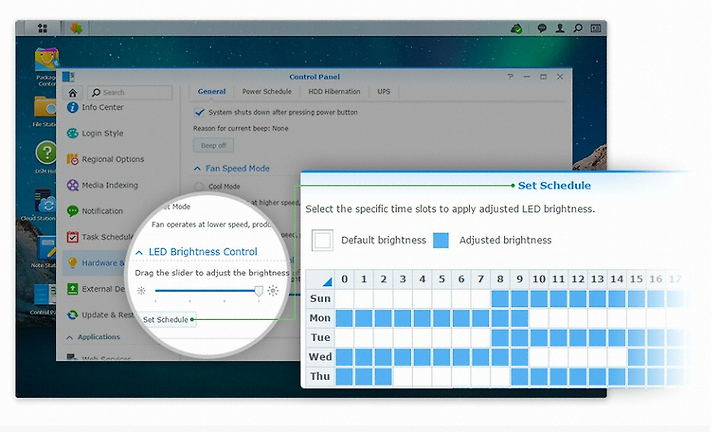Select Wed row header in schedule
This screenshot has height=432, width=720.
tap(321, 357)
